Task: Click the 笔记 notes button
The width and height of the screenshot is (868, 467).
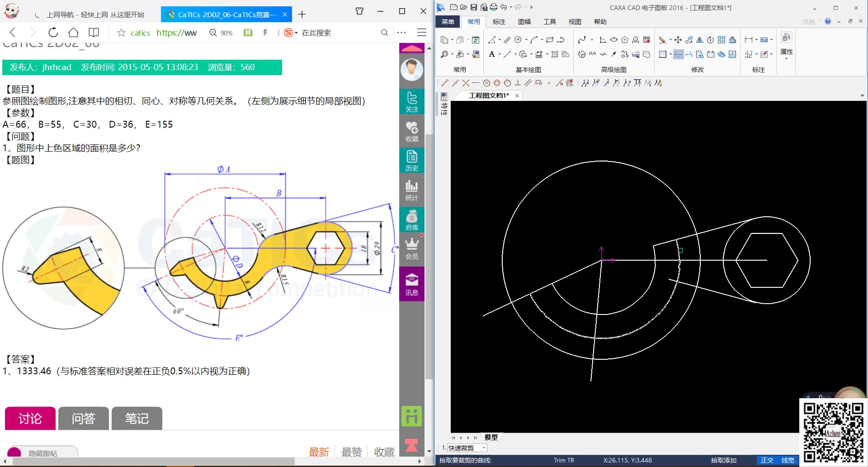Action: pos(137,419)
